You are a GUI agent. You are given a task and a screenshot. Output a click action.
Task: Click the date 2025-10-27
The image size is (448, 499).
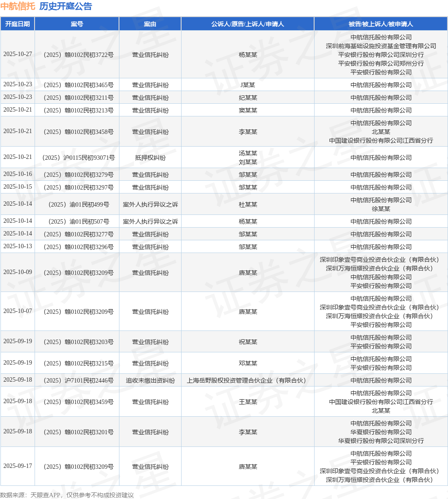18,54
